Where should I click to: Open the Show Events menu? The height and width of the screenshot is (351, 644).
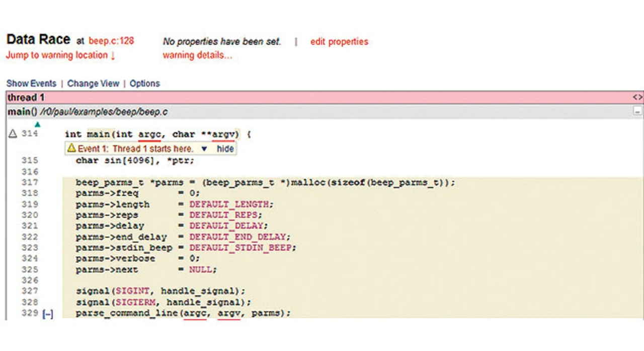(x=31, y=84)
